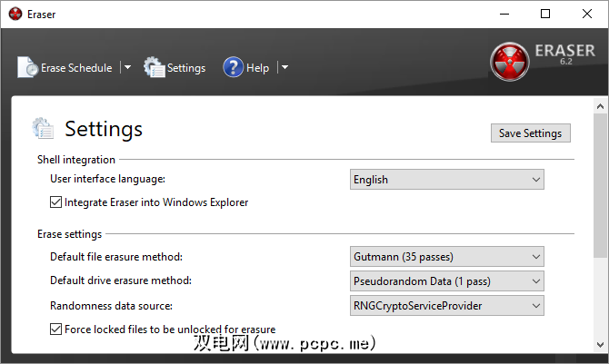Click the 'Erase settings' section heading
Screen dimensions: 609x364
[x=69, y=234]
